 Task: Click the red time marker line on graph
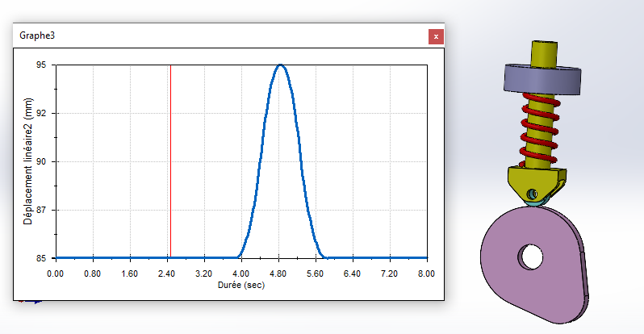click(170, 161)
